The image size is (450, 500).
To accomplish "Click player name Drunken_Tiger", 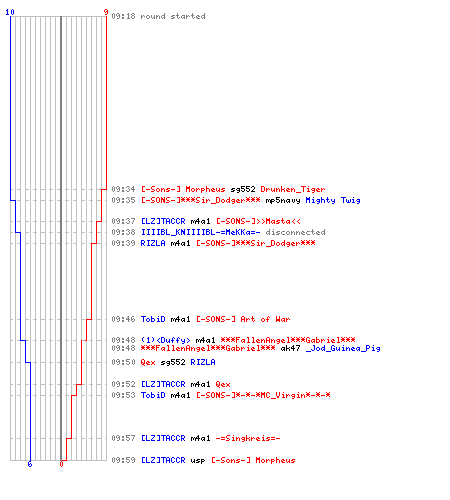I will point(293,189).
